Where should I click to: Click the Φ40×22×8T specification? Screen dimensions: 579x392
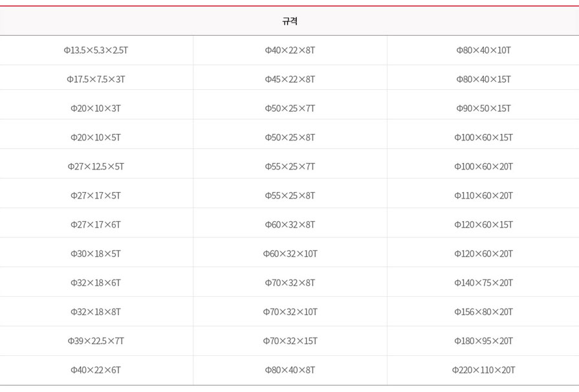click(x=290, y=50)
